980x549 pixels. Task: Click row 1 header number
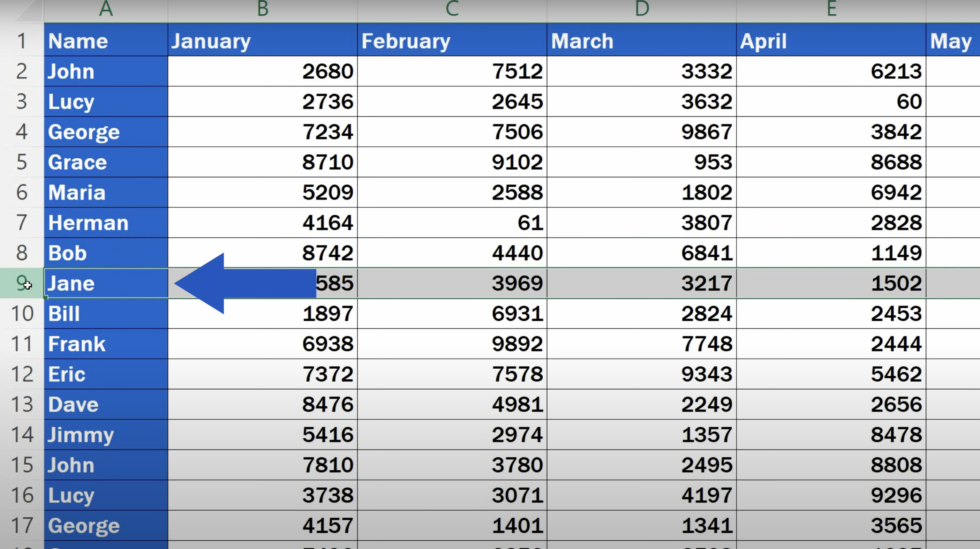click(x=21, y=41)
